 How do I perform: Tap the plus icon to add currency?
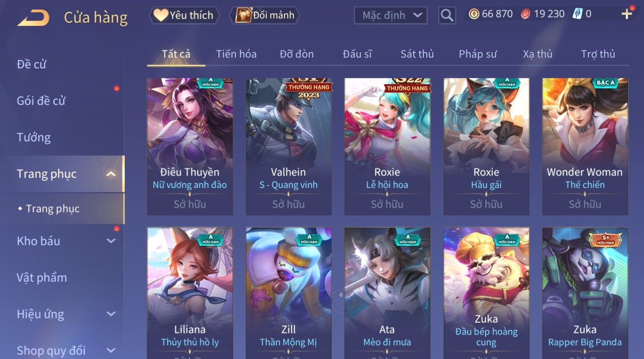point(626,14)
